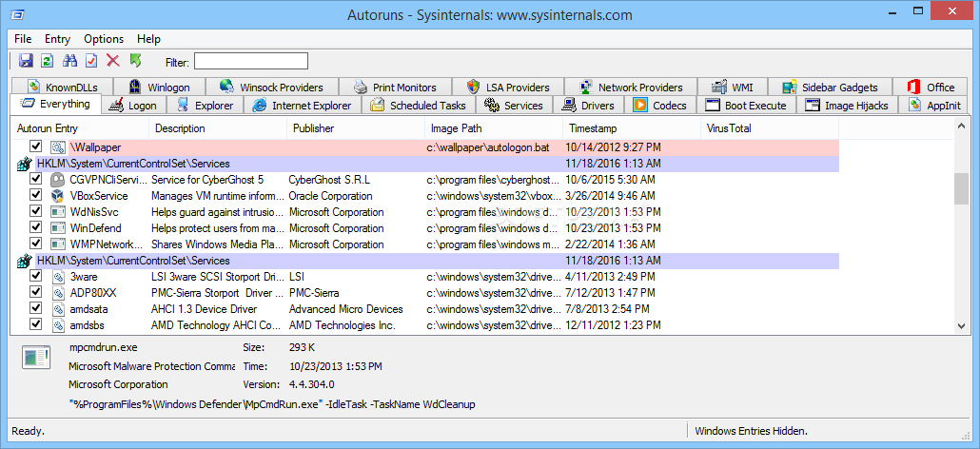Click the Find binoculars icon
The height and width of the screenshot is (449, 980).
tap(69, 61)
